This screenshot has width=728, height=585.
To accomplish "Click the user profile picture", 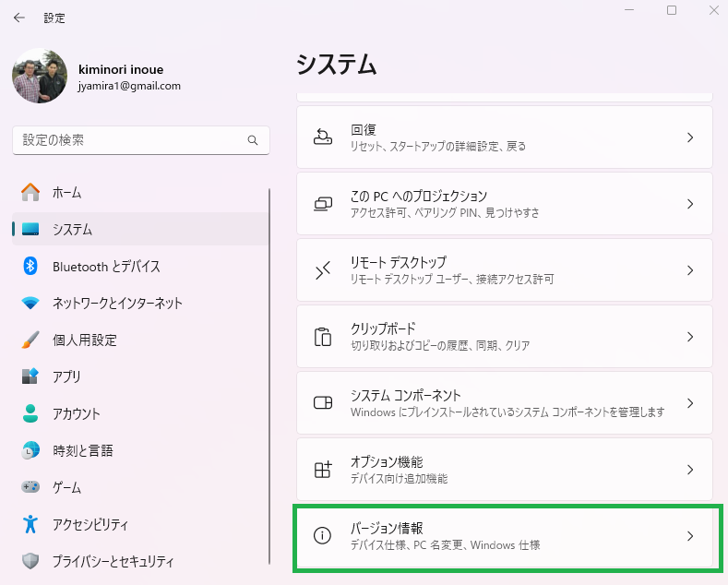I will tap(40, 76).
